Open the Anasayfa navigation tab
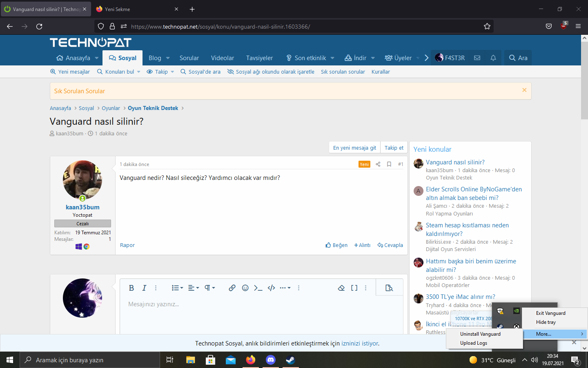This screenshot has height=368, width=588. pyautogui.click(x=73, y=58)
